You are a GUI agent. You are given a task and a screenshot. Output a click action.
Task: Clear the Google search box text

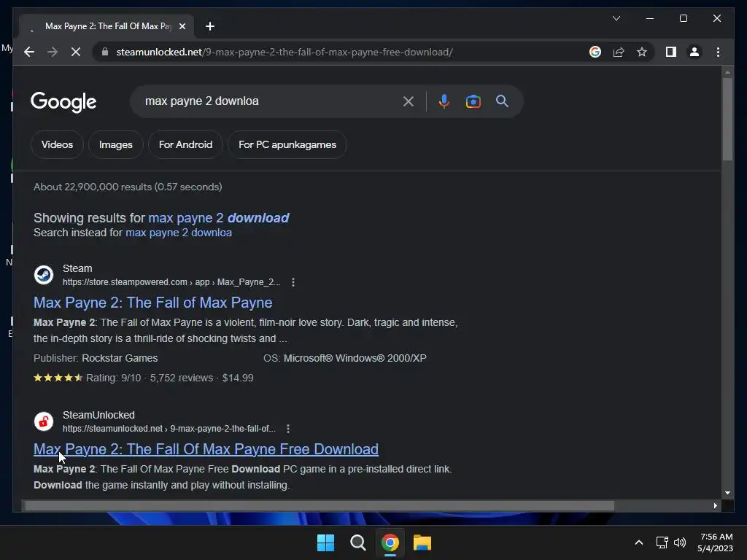point(409,101)
